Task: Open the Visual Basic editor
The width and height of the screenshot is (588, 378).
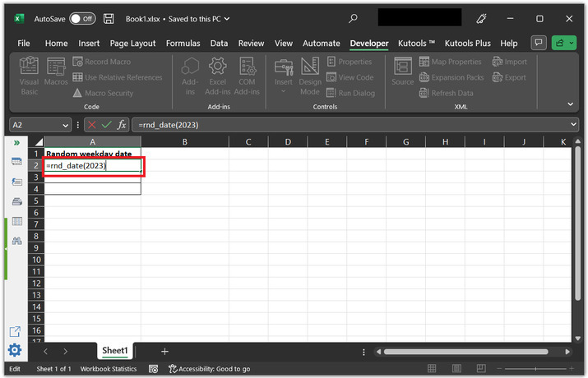Action: coord(30,76)
